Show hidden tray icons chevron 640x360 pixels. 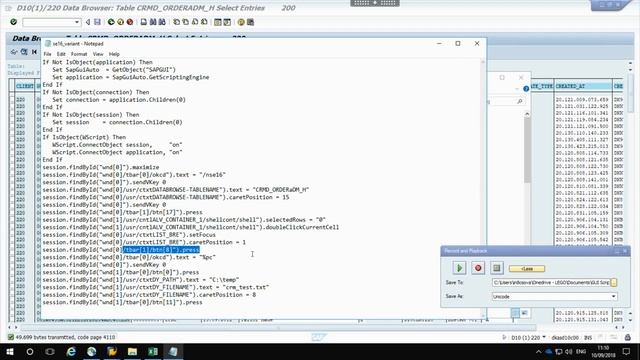click(x=538, y=351)
